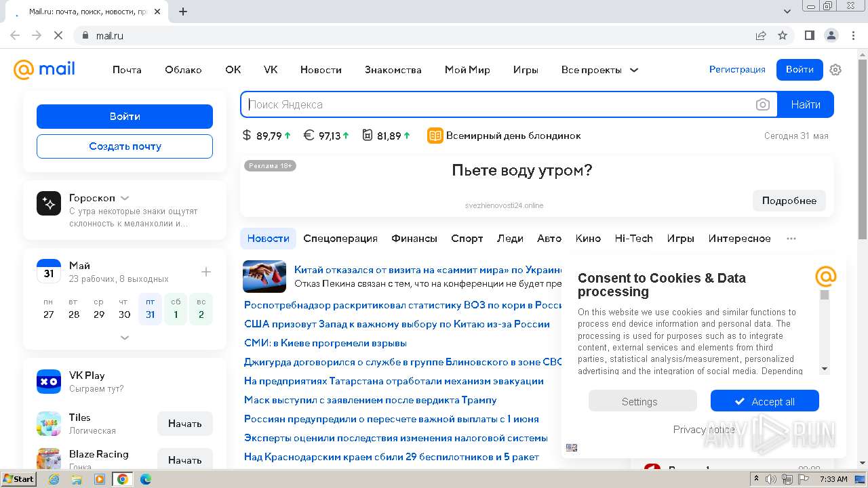Open Знакомства in the top menu
The height and width of the screenshot is (488, 868).
coord(393,70)
